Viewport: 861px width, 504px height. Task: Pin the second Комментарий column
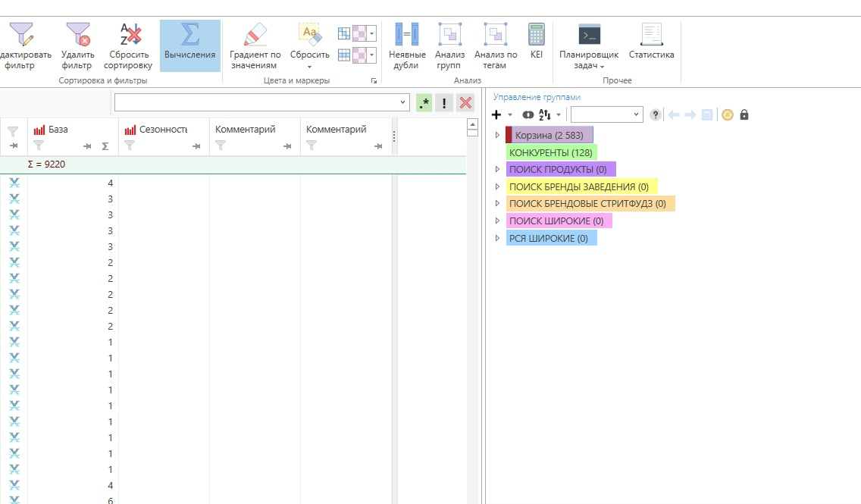coord(377,146)
